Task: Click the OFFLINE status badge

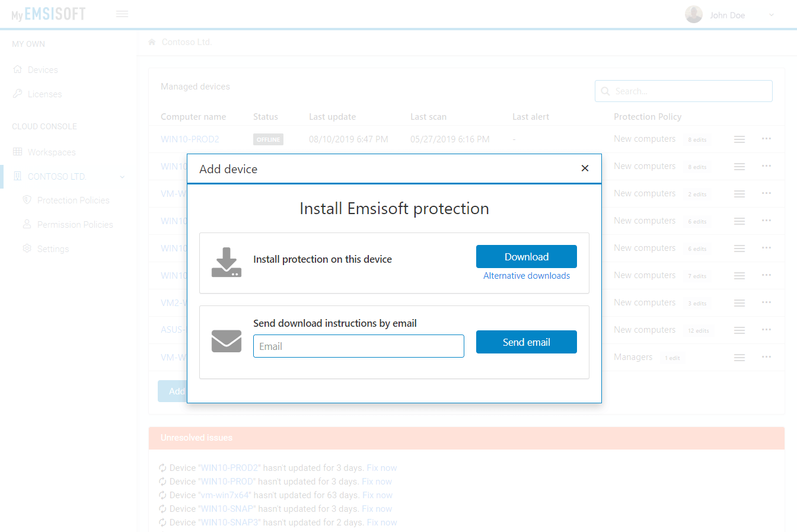Action: (268, 139)
